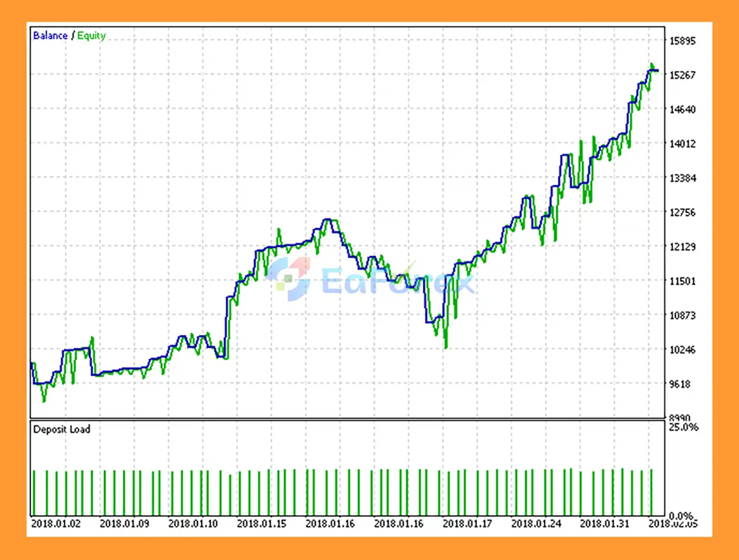
Task: Click the 2018.01.15 date on timeline
Action: 262,524
